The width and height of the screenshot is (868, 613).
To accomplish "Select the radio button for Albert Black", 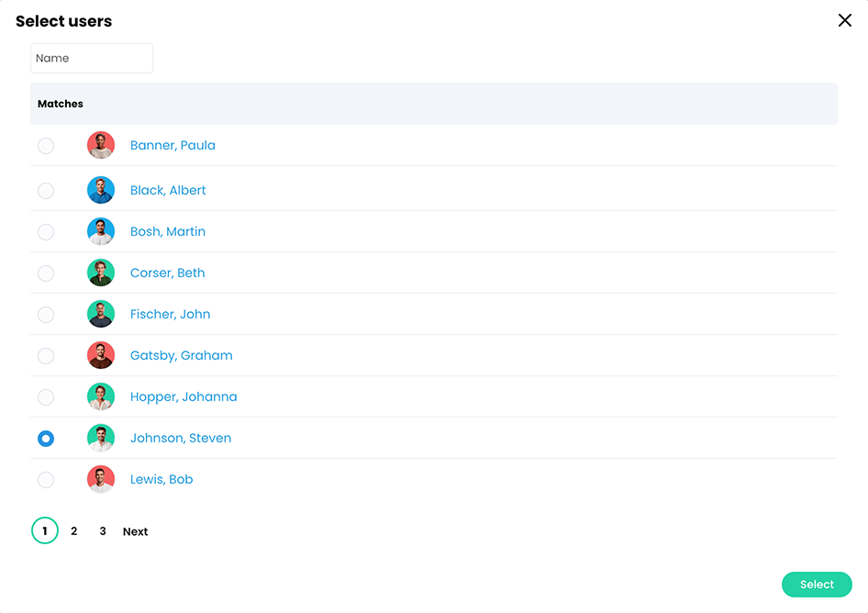I will [46, 191].
